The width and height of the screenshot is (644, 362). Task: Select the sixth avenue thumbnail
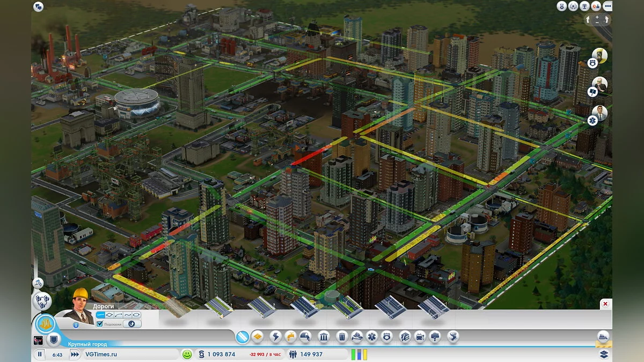click(390, 307)
